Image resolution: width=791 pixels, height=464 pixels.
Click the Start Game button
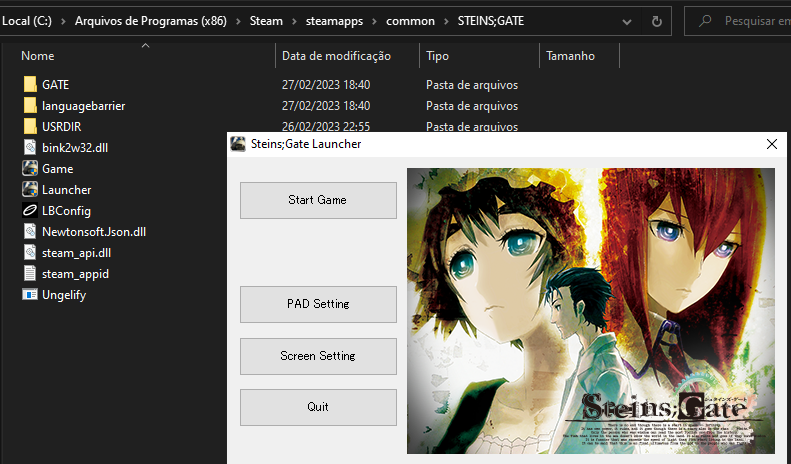coord(318,200)
